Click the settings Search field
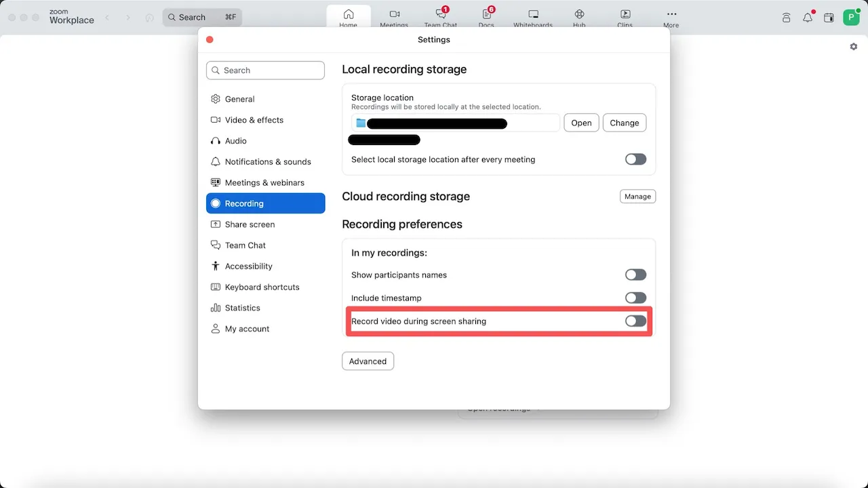 pos(266,70)
